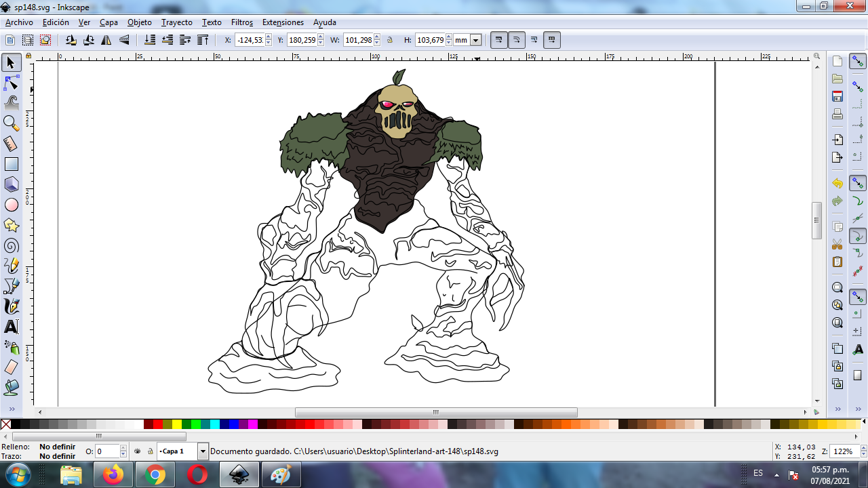Select the Selector arrow tool
This screenshot has height=488, width=868.
pos(11,63)
